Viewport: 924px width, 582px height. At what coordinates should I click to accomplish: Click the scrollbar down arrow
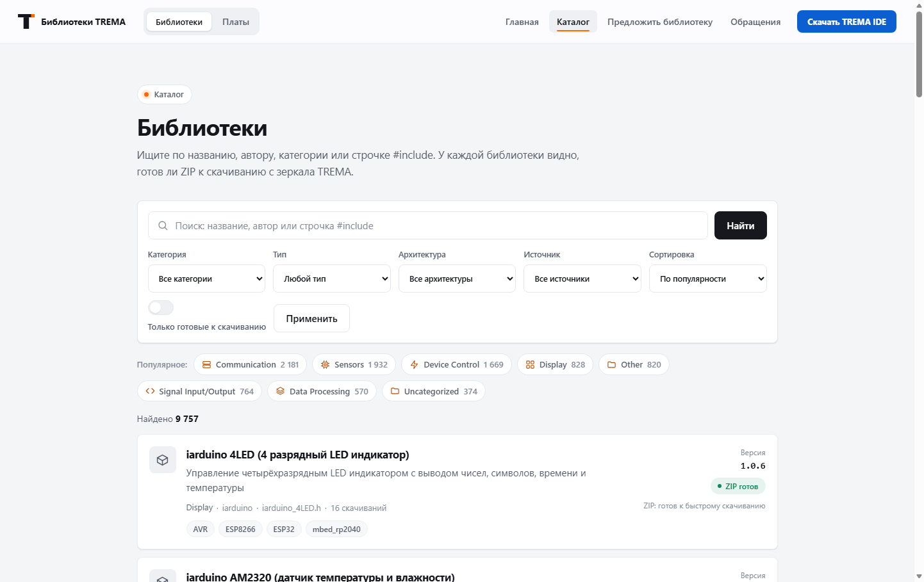[x=919, y=576]
